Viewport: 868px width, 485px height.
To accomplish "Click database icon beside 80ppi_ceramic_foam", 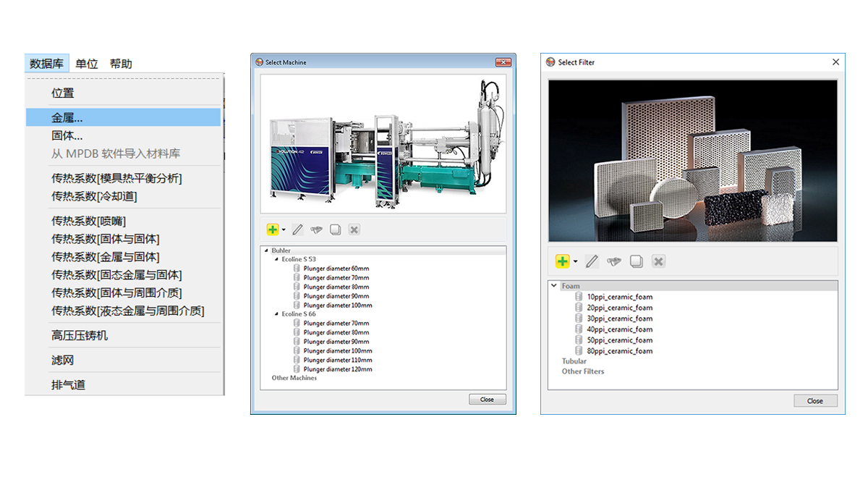I will point(579,351).
